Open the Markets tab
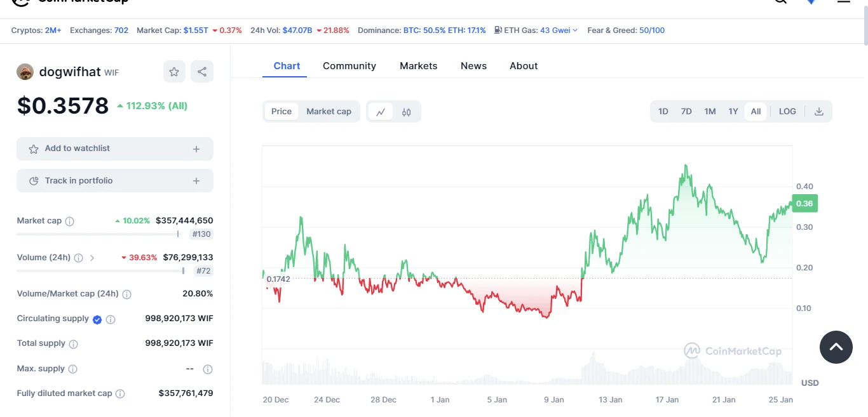The width and height of the screenshot is (868, 417). pyautogui.click(x=419, y=66)
